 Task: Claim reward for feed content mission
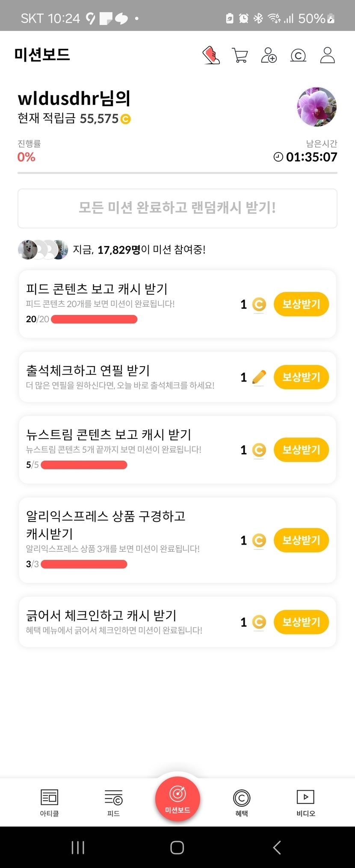pyautogui.click(x=301, y=304)
